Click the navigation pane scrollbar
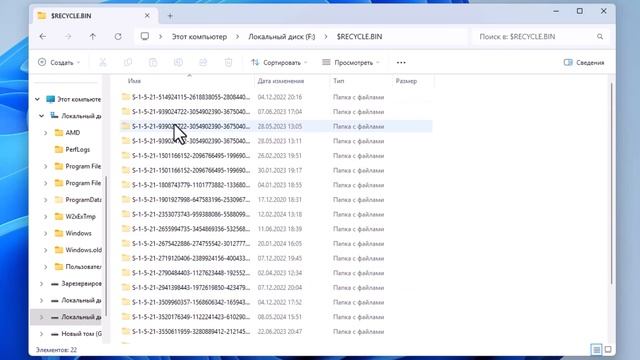This screenshot has height=360, width=640. [106, 246]
